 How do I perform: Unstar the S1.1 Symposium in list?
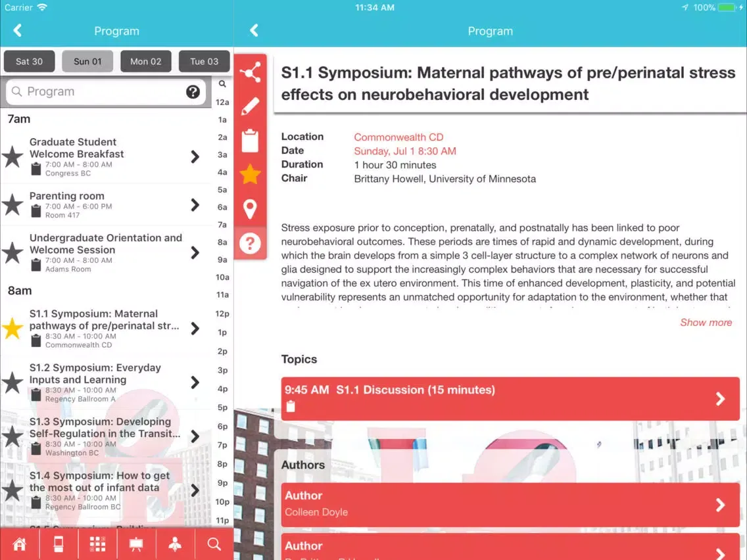(12, 329)
